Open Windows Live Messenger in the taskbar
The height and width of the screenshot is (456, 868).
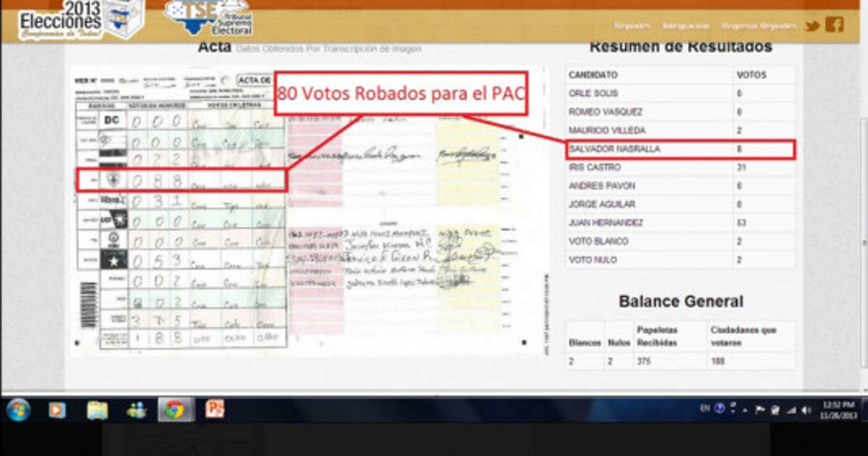coord(136,410)
